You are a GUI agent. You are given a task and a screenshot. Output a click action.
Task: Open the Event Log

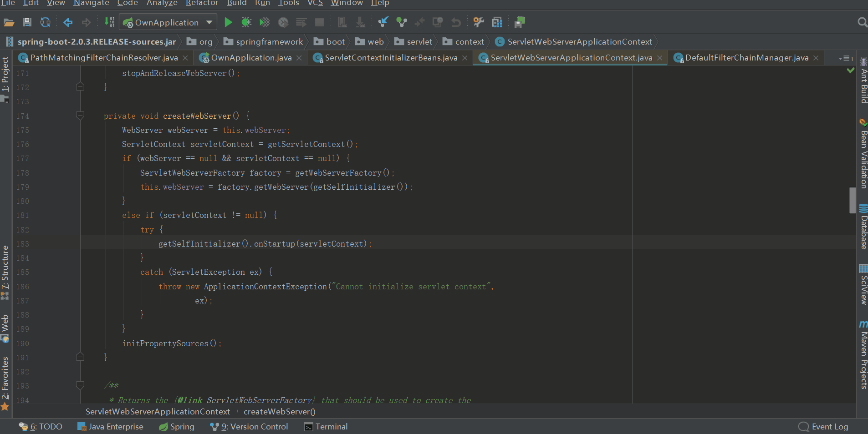[x=824, y=427]
